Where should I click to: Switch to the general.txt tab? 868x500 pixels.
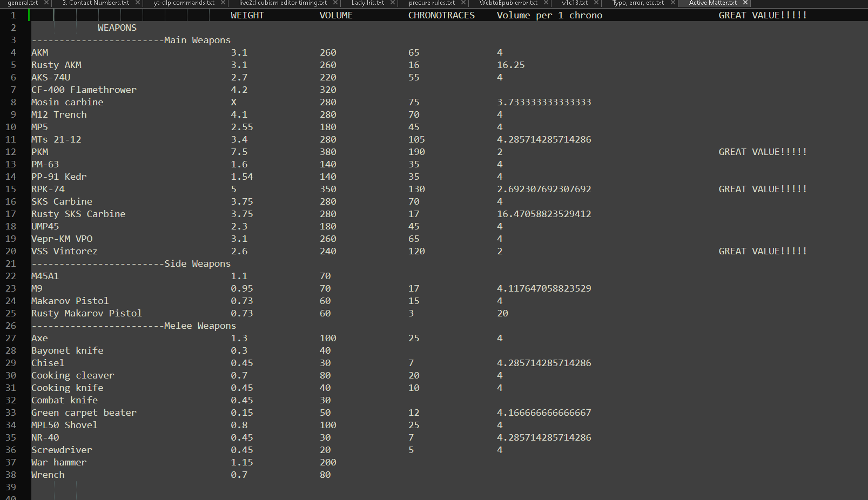tap(23, 3)
